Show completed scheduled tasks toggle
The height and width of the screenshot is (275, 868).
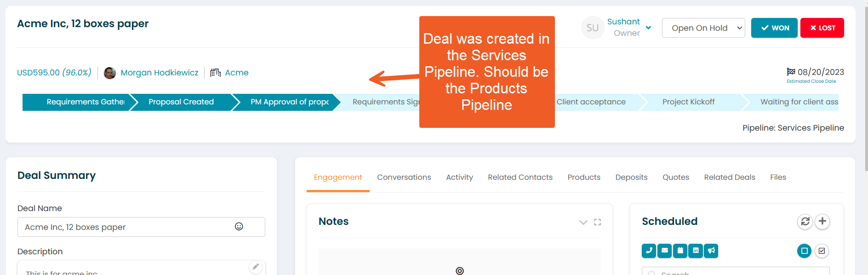(822, 251)
